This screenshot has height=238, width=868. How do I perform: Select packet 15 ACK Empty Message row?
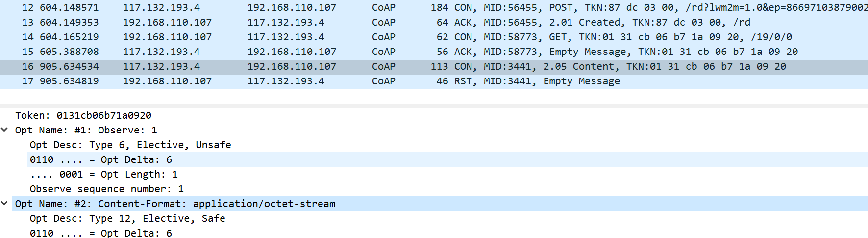(x=434, y=52)
